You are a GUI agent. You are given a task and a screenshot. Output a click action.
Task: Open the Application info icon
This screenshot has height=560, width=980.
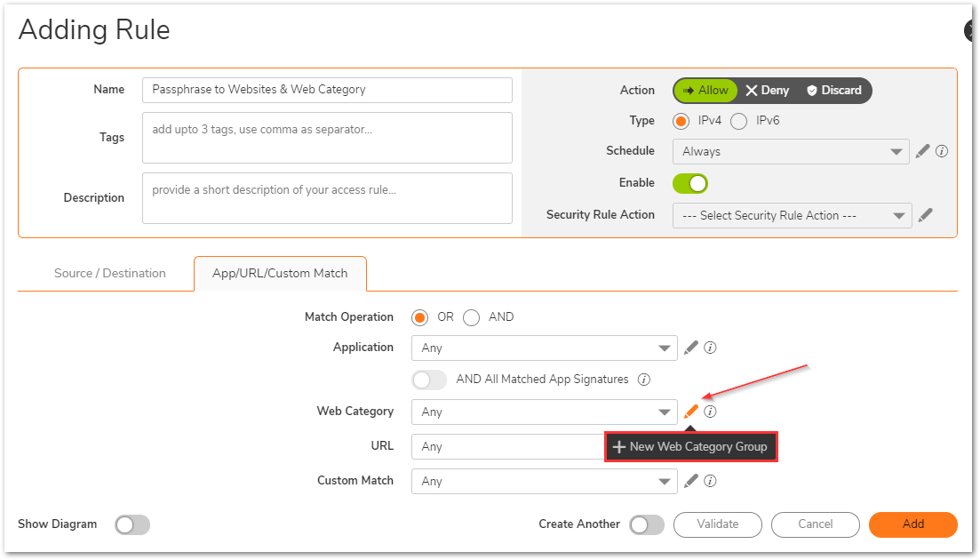[x=710, y=348]
